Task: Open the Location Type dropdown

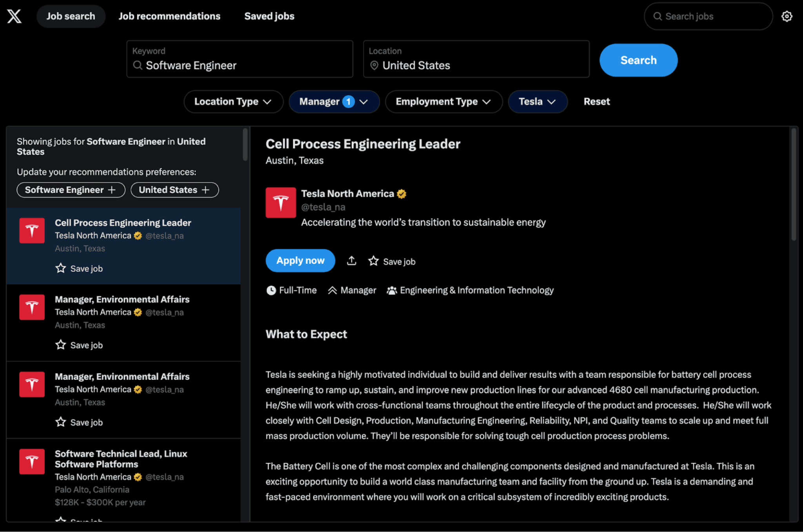Action: [x=233, y=101]
